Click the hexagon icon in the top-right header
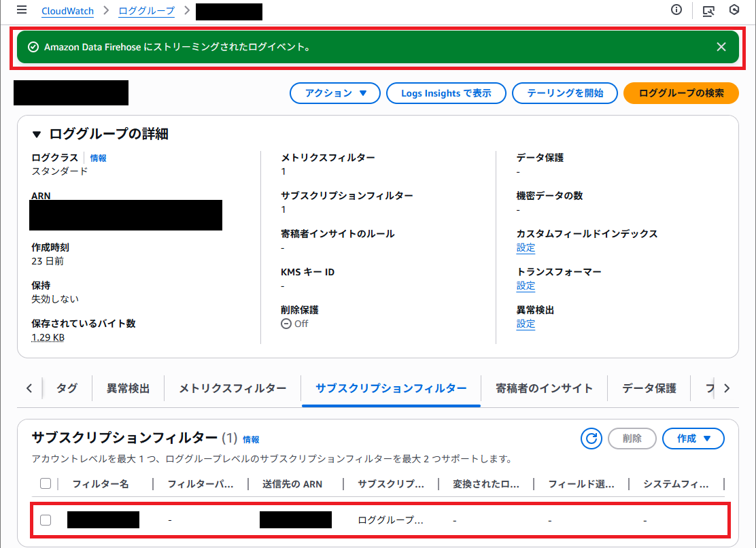Screen dimensions: 756x548 (x=733, y=10)
